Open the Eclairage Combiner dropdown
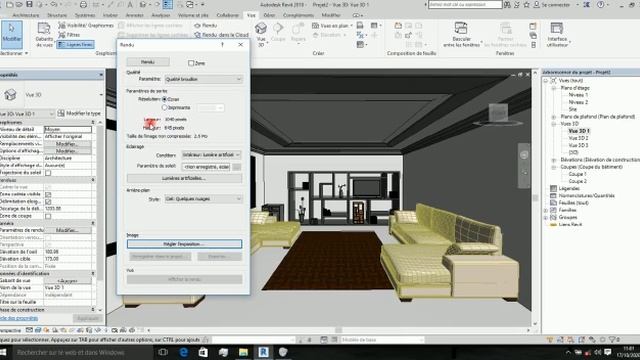 tap(211, 155)
